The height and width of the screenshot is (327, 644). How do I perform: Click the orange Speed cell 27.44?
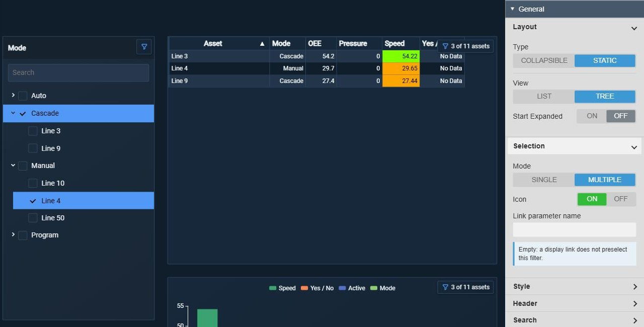401,81
